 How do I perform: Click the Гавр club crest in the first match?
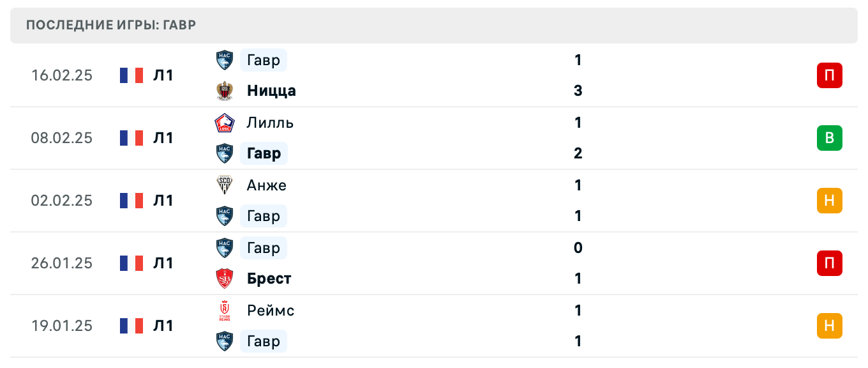click(x=224, y=60)
